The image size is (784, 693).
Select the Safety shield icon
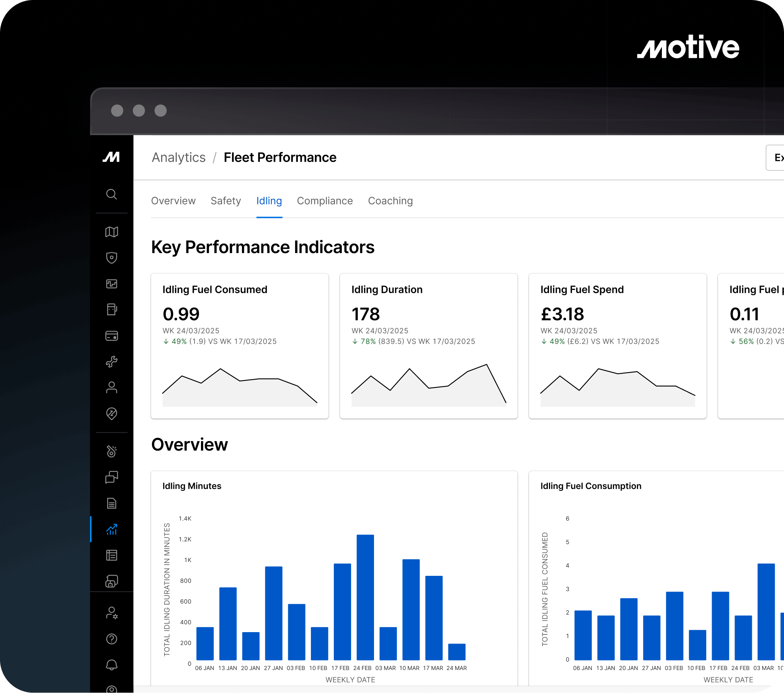(x=112, y=258)
